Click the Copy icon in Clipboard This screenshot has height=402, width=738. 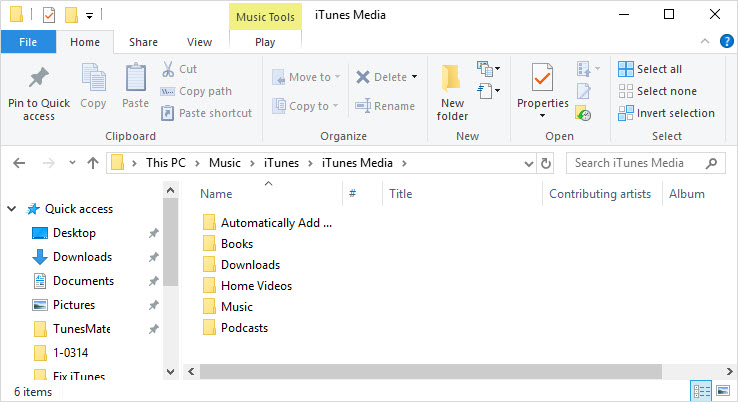point(93,78)
